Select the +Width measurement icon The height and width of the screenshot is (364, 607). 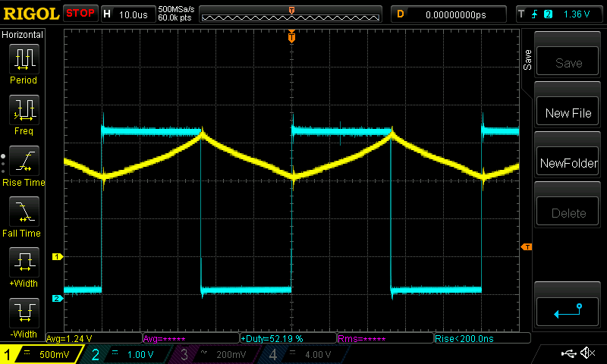click(x=24, y=265)
